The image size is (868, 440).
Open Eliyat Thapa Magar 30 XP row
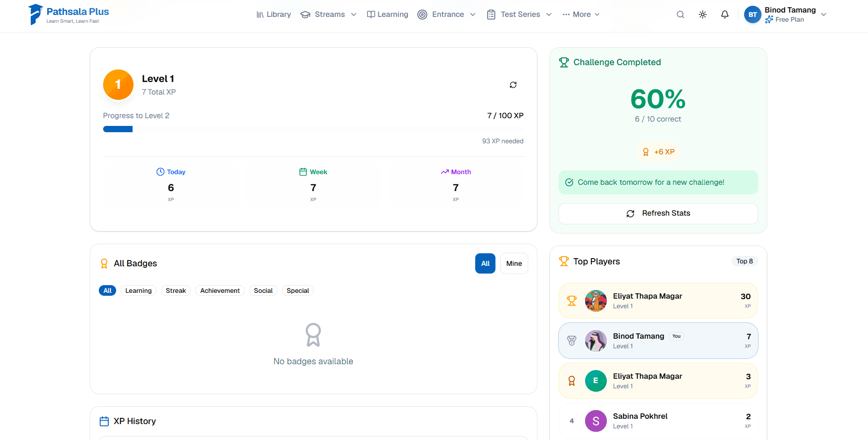click(x=658, y=301)
